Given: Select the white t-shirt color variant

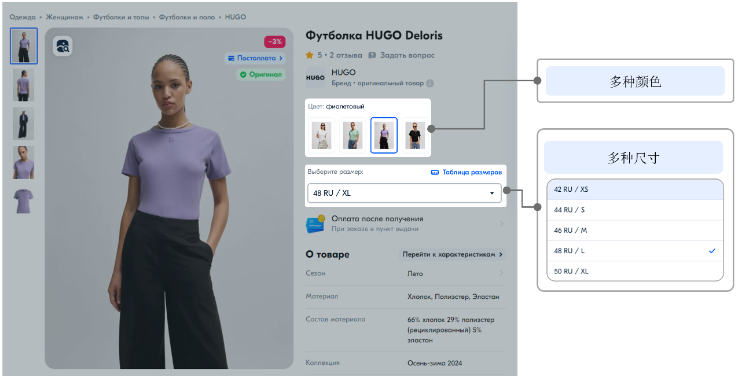Looking at the screenshot, I should point(321,135).
